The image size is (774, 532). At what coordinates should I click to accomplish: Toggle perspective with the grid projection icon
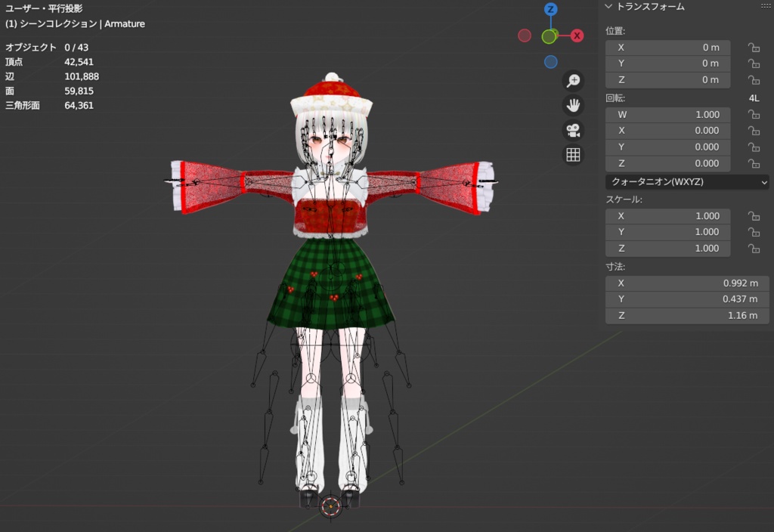tap(573, 155)
